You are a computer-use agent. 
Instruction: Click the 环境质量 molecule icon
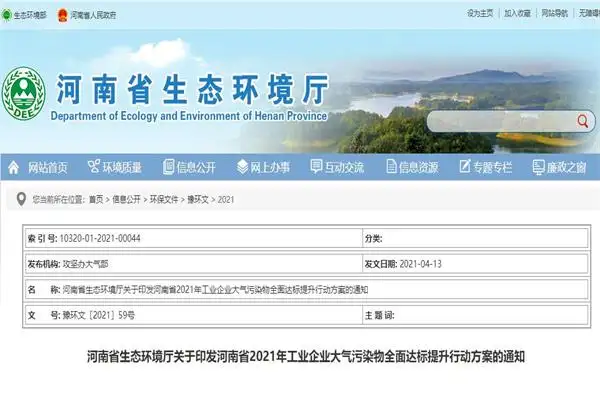[x=95, y=167]
